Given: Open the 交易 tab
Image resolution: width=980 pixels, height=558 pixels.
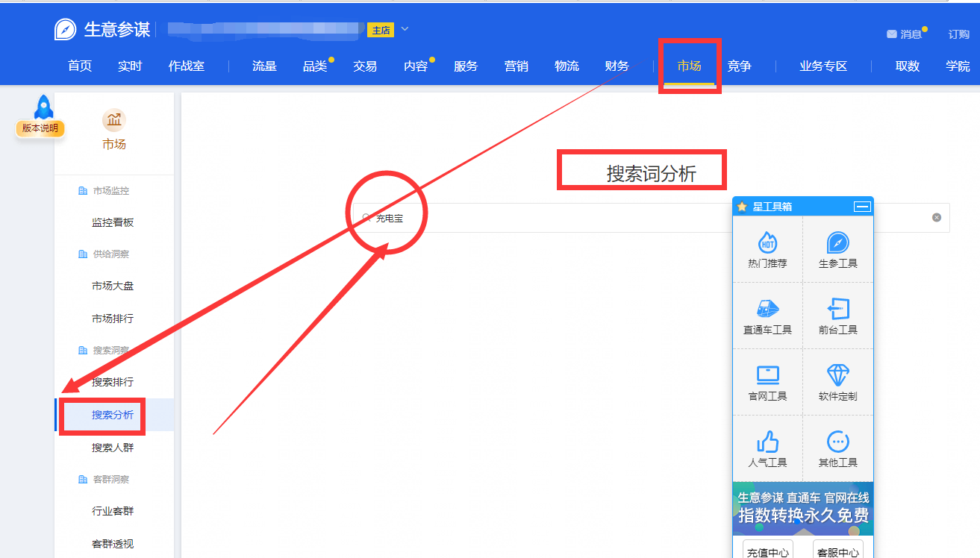Looking at the screenshot, I should 365,66.
